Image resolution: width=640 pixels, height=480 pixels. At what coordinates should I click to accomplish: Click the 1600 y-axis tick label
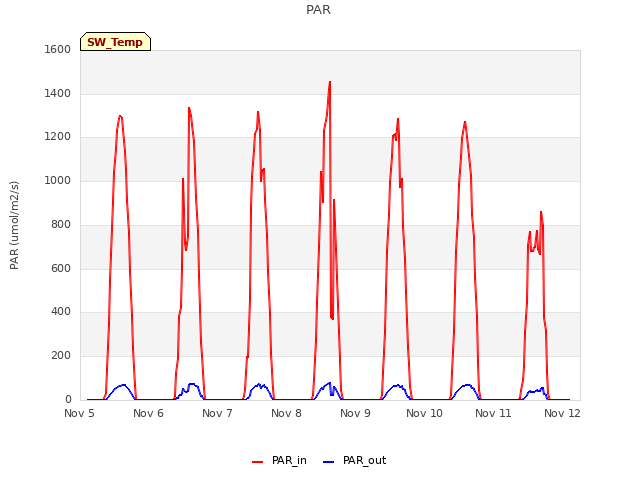point(58,50)
